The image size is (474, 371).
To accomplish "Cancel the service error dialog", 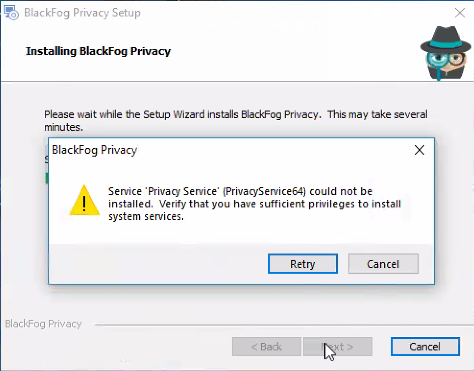I will pos(383,264).
